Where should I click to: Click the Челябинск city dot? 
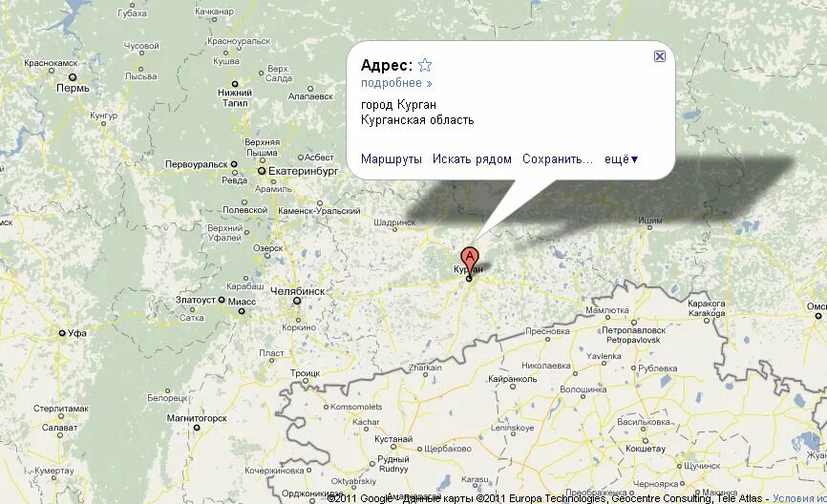297,301
